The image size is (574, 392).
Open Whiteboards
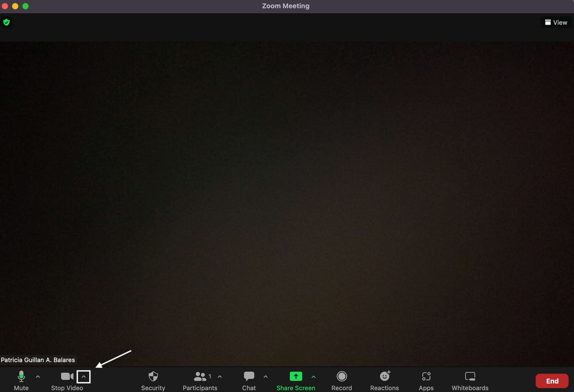[470, 380]
